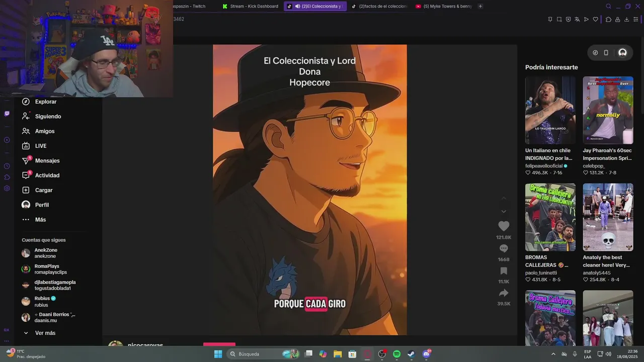Open a new browser tab
The width and height of the screenshot is (644, 362).
point(480,6)
